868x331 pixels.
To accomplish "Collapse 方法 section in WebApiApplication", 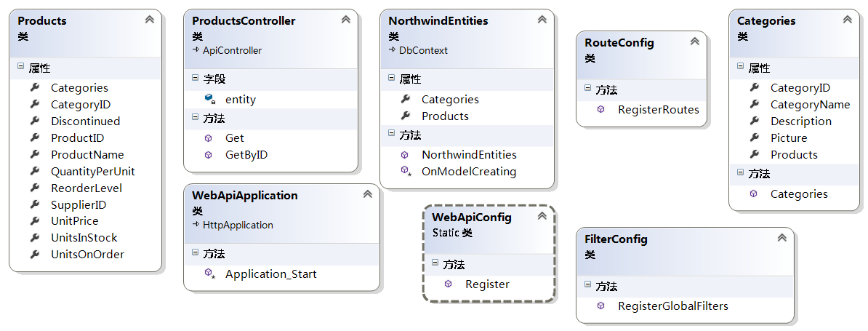I will 195,252.
